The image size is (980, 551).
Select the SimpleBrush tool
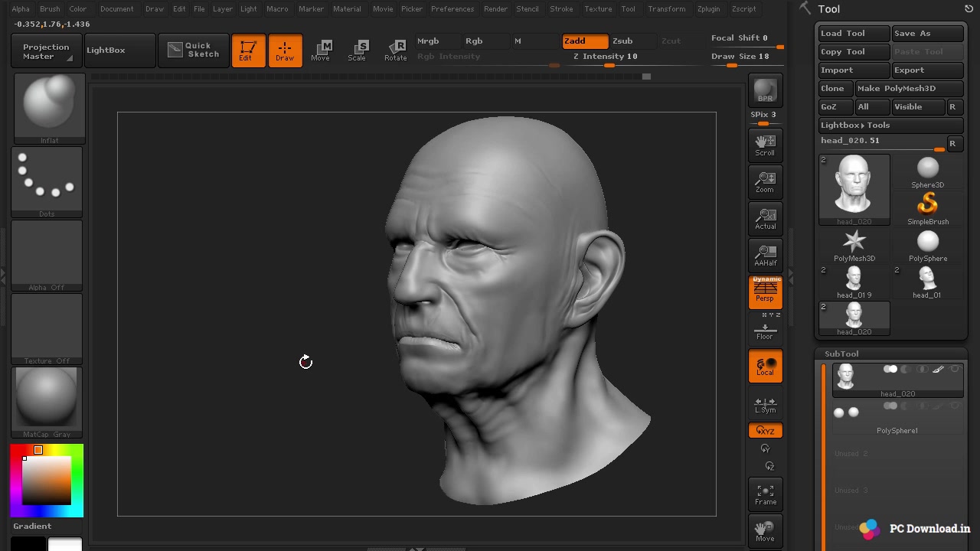click(x=927, y=208)
